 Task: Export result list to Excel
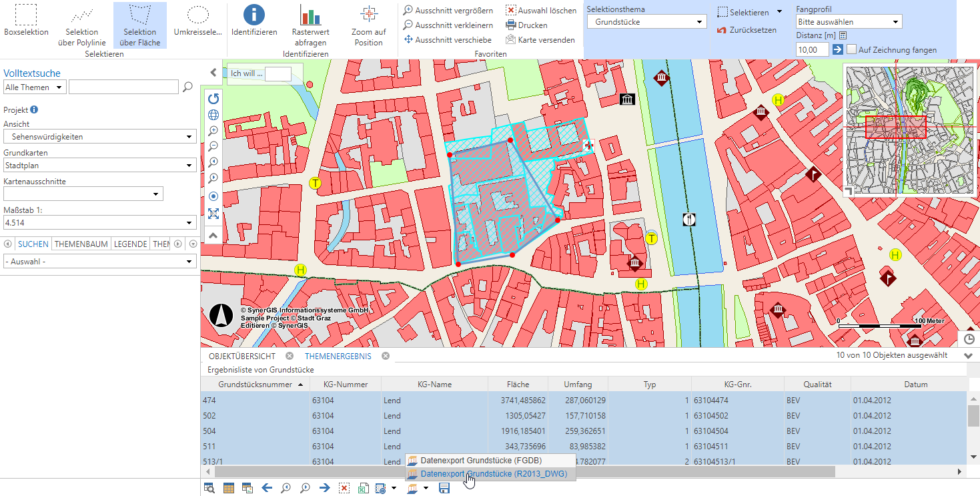point(362,488)
